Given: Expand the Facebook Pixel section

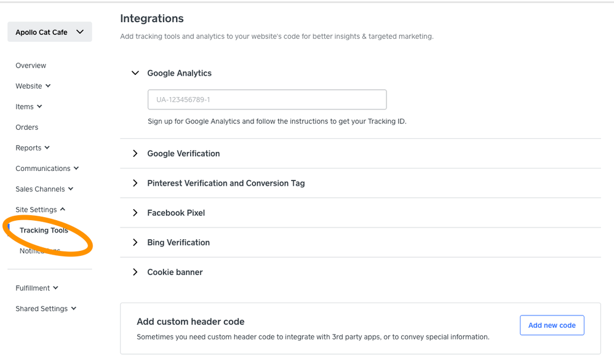Looking at the screenshot, I should (x=135, y=213).
